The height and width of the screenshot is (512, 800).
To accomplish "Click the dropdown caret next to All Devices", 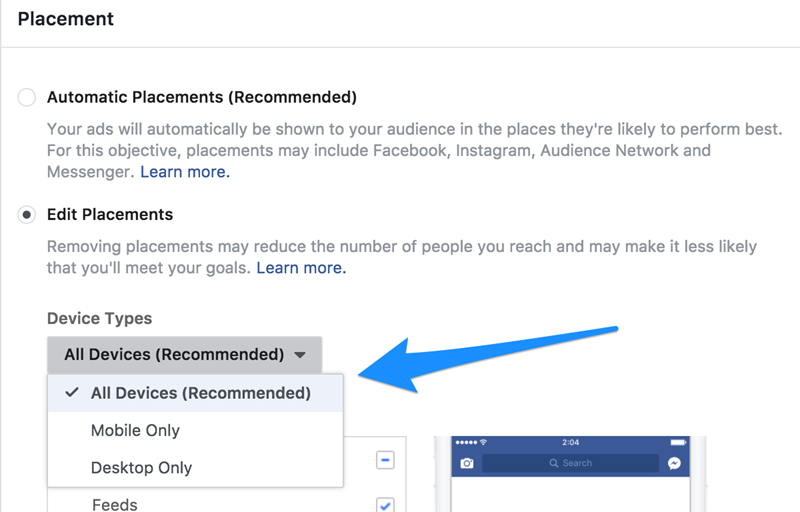I will click(x=301, y=355).
